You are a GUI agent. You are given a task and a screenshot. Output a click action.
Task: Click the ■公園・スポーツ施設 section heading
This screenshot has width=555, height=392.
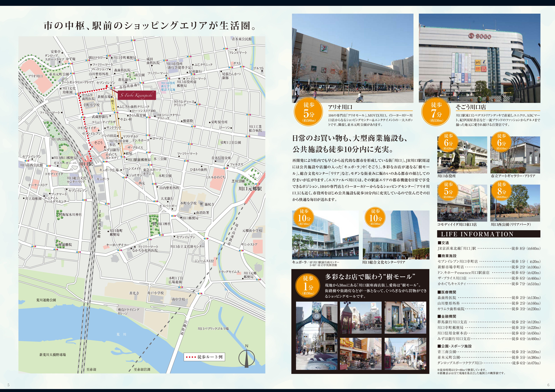click(454, 346)
